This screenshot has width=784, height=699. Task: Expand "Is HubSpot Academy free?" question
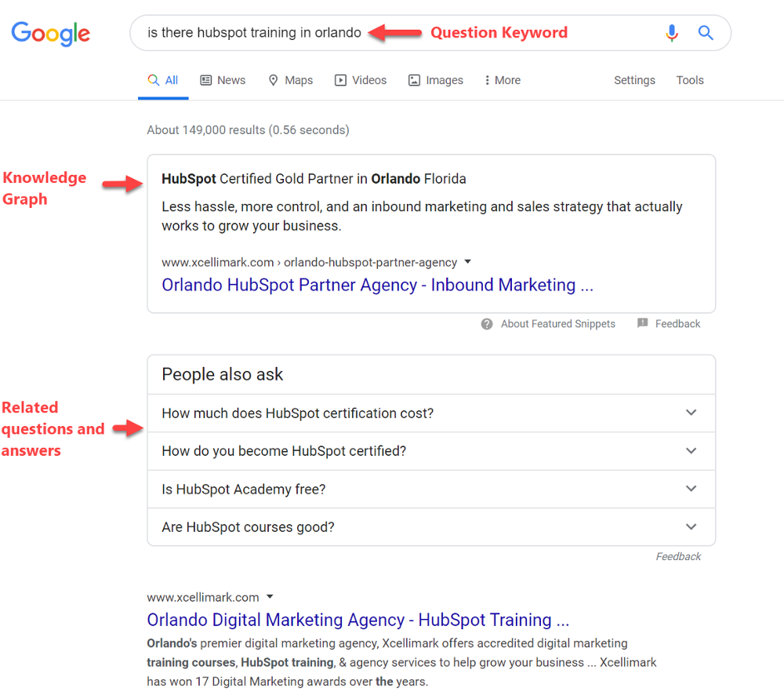(x=431, y=490)
